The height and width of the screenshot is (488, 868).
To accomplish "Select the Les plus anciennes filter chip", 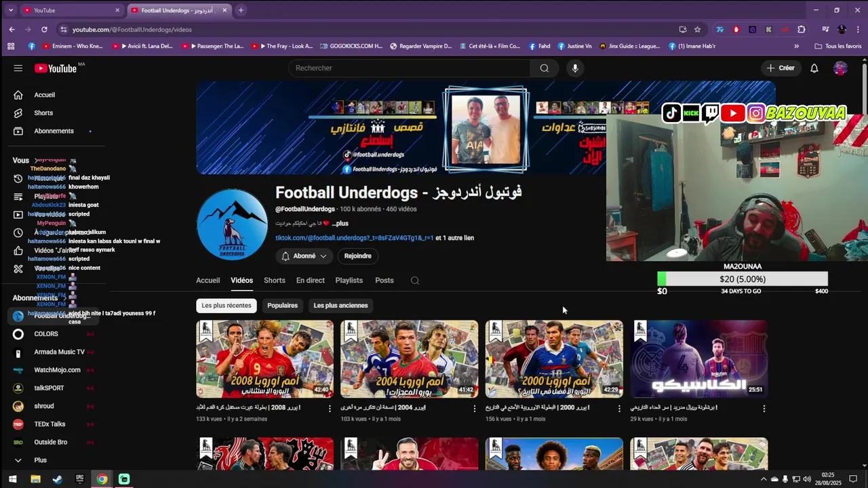I will 340,306.
